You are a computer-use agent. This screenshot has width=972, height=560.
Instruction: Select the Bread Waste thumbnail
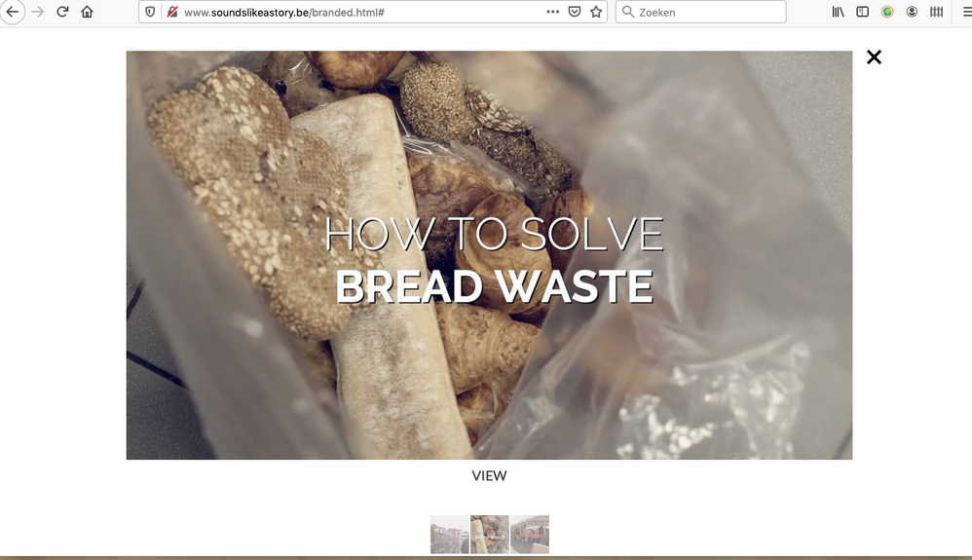[490, 534]
